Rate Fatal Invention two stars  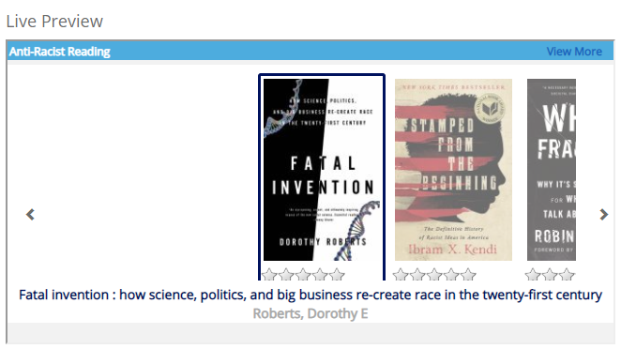pos(286,275)
